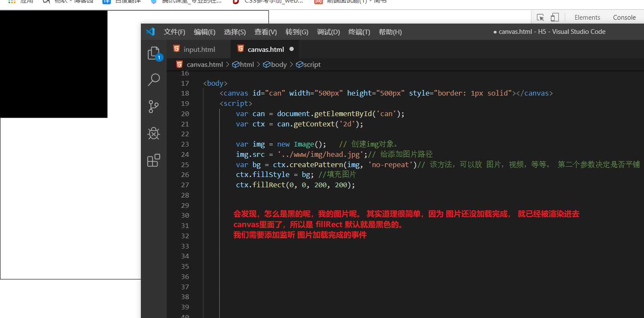Open the 帮助(H) menu
Image resolution: width=644 pixels, height=318 pixels.
coord(390,32)
